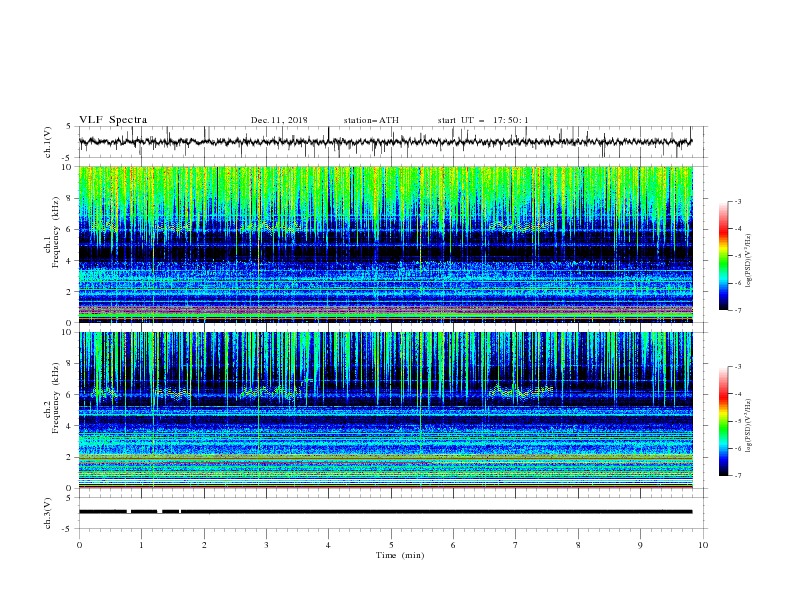Click time axis tick label "9"

coord(640,545)
